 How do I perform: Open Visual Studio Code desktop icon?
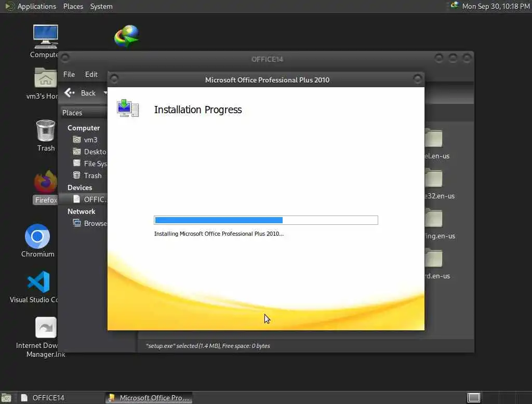tap(38, 281)
